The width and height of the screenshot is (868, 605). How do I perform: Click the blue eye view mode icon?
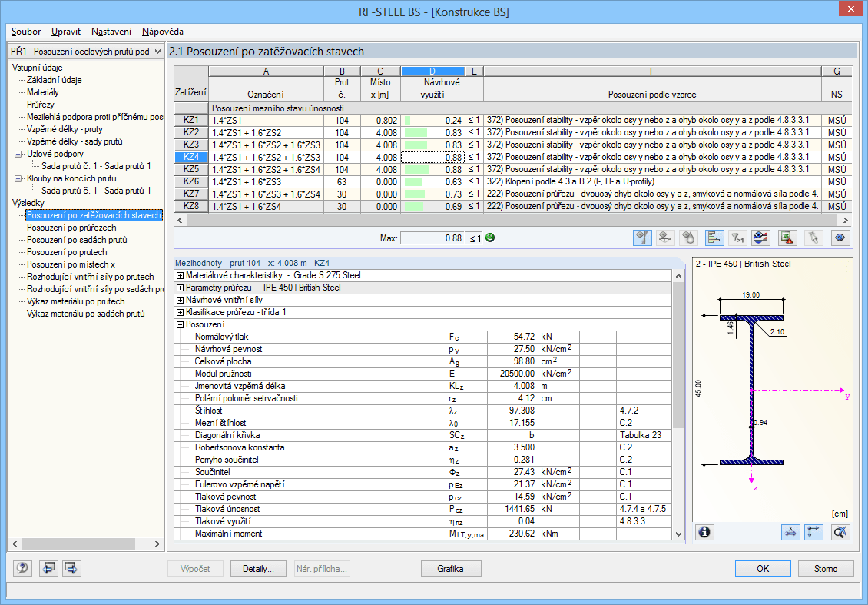click(x=840, y=238)
